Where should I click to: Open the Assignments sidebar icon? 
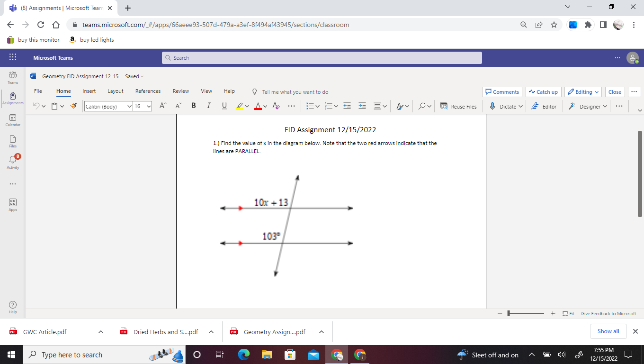click(x=13, y=98)
